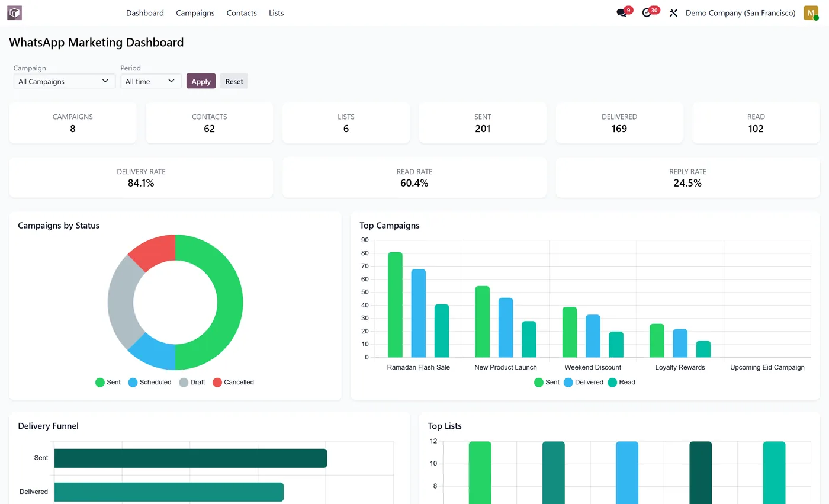Click the Sent bar in Delivery Funnel
This screenshot has height=504, width=829.
click(191, 458)
